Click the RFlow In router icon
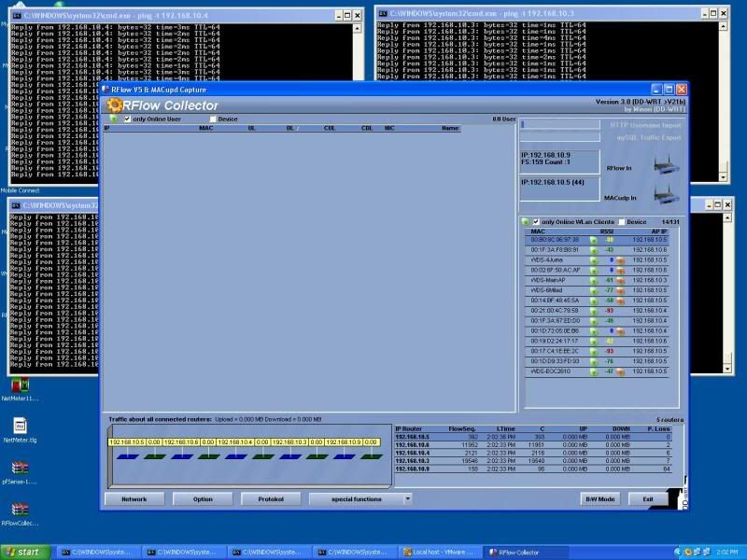 coord(667,165)
